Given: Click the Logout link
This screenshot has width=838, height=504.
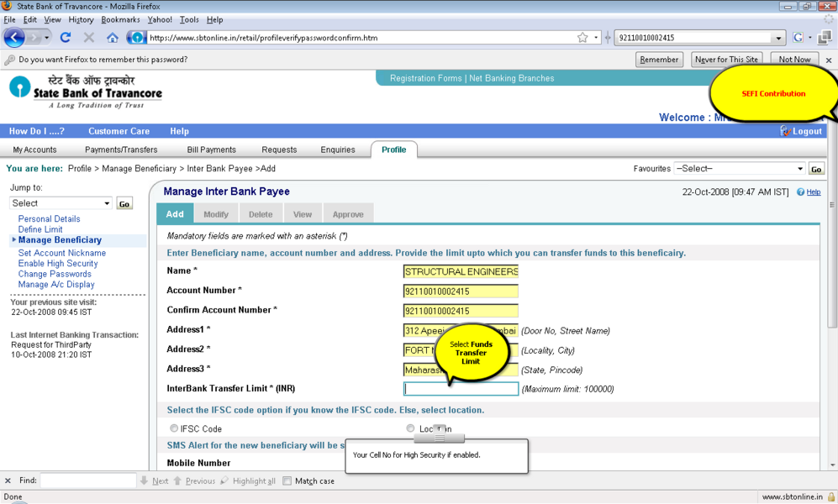Looking at the screenshot, I should coord(806,131).
